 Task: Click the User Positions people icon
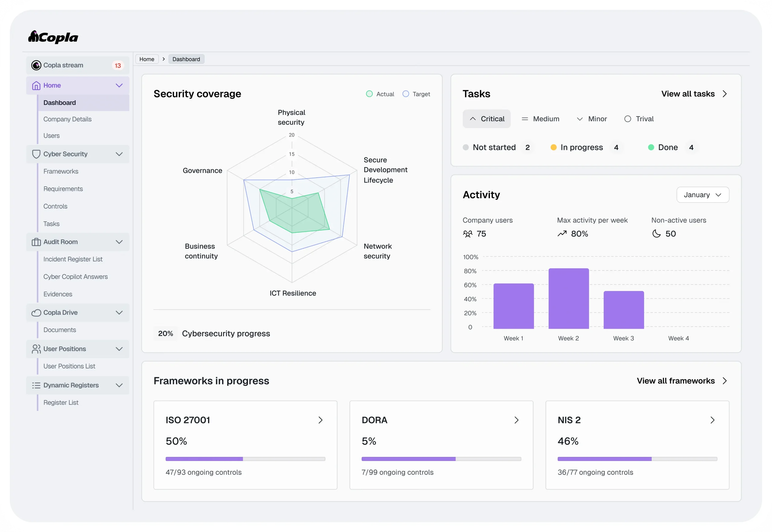36,349
